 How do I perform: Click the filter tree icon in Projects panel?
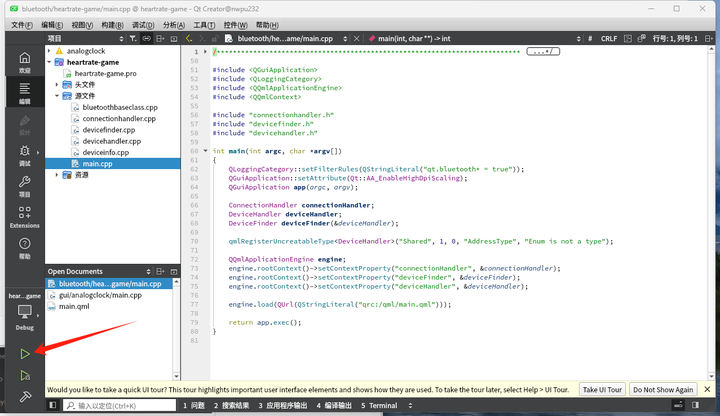(132, 38)
